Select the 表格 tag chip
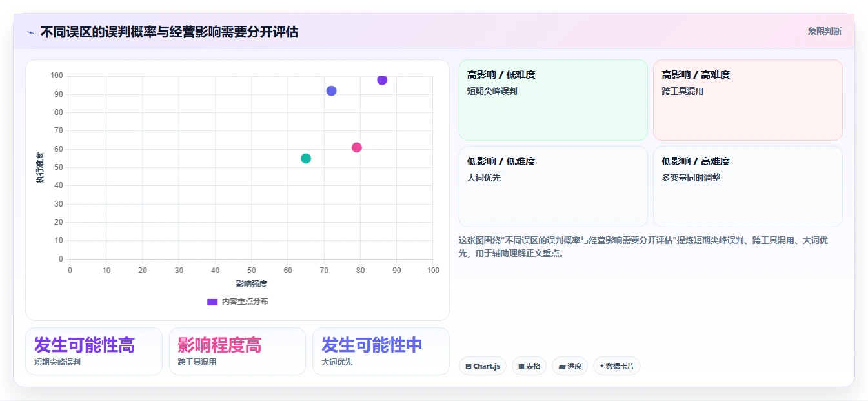The image size is (868, 401). click(529, 366)
